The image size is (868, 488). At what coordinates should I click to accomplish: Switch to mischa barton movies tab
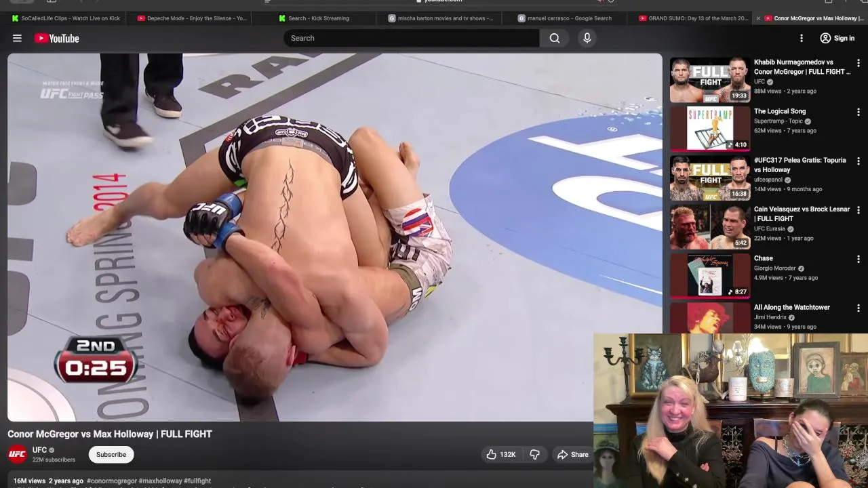(x=441, y=18)
